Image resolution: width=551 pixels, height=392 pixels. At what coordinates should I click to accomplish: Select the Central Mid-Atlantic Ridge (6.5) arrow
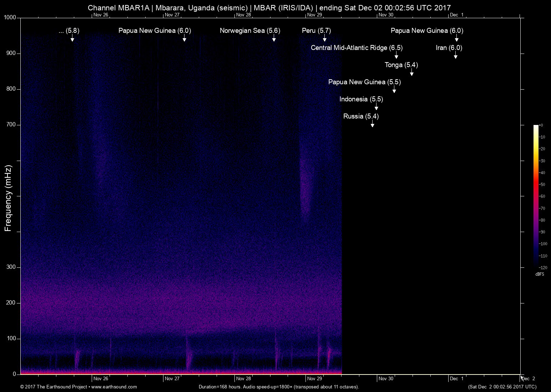396,56
